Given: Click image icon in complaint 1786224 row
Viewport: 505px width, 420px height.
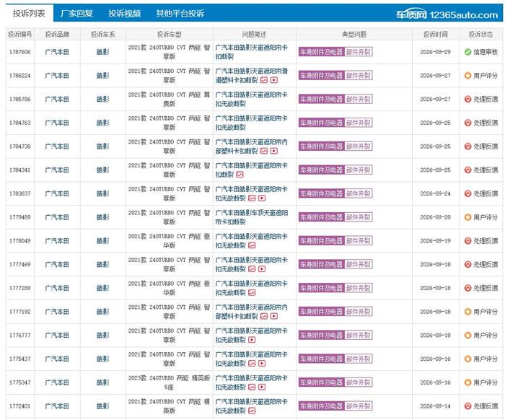Looking at the screenshot, I should coord(264,80).
